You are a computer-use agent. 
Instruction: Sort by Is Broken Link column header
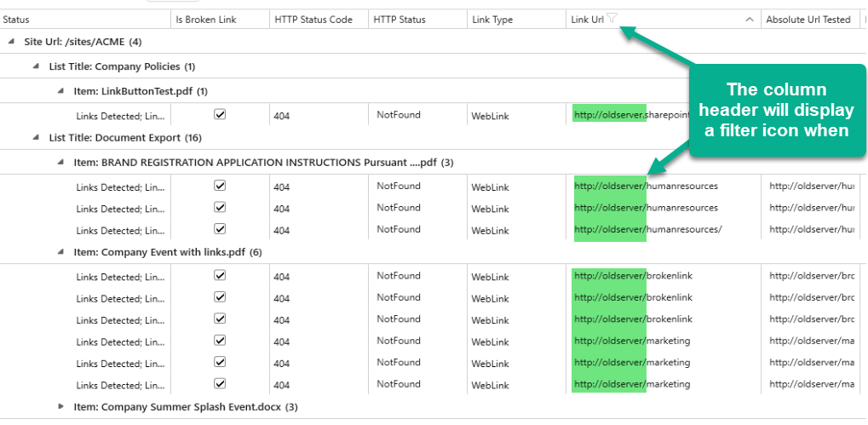pos(221,20)
